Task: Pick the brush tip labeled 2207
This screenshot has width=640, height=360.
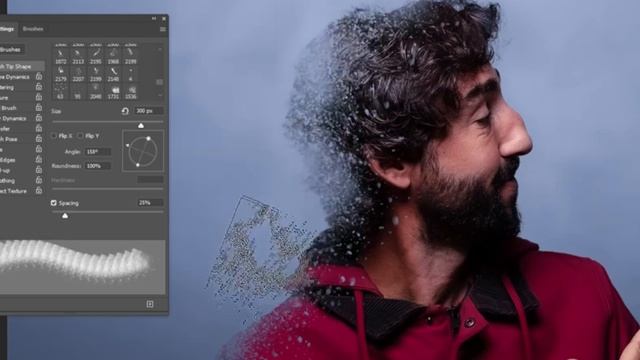Action: pos(78,74)
